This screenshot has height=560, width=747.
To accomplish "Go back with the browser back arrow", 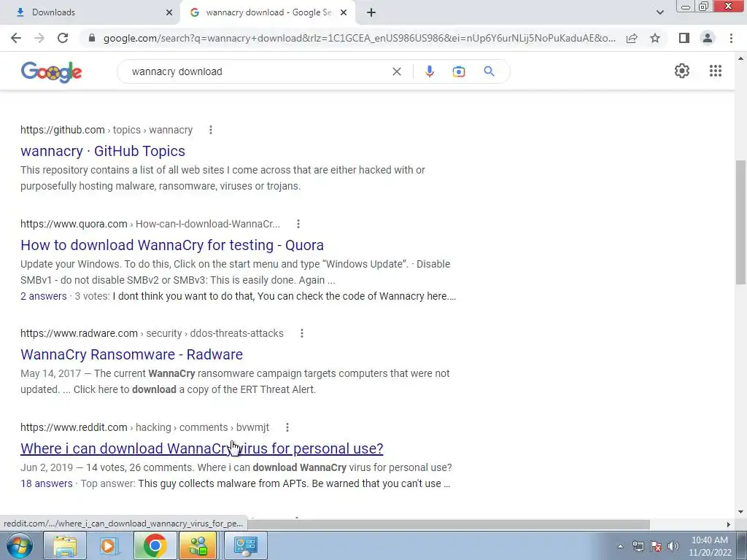I will [x=16, y=38].
